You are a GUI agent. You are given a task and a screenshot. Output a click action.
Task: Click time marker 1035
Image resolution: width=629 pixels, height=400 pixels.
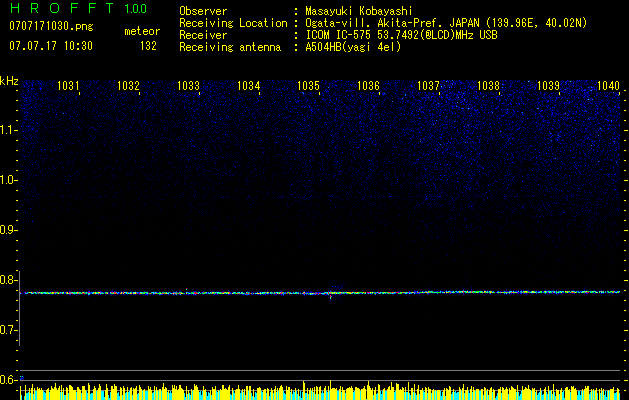(308, 86)
